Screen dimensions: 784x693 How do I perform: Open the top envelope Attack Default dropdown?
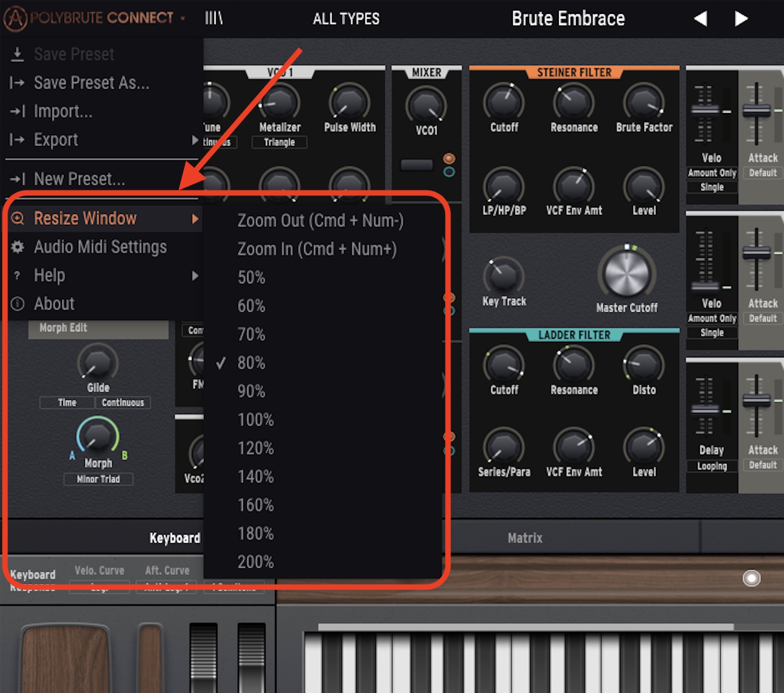(x=763, y=173)
